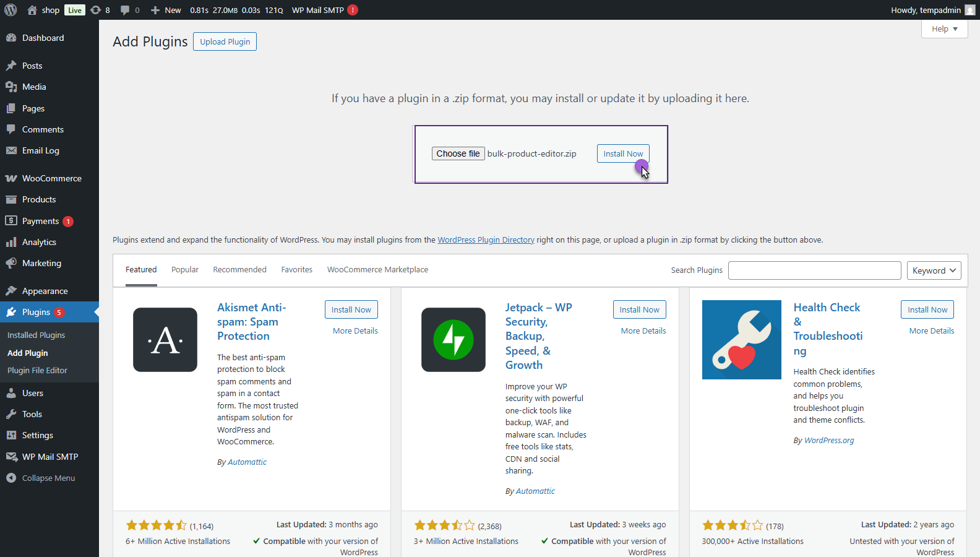Open the updates icon showing 8
This screenshot has width=980, height=557.
(96, 10)
